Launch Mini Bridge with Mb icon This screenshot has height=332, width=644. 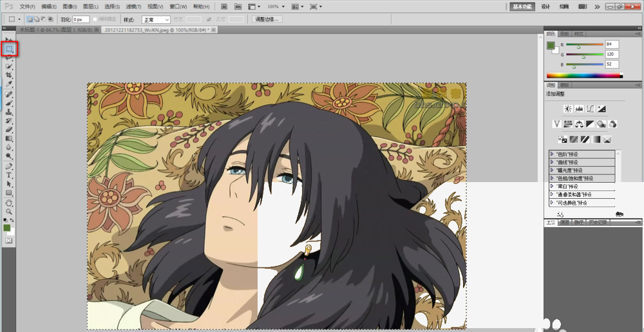[238, 7]
